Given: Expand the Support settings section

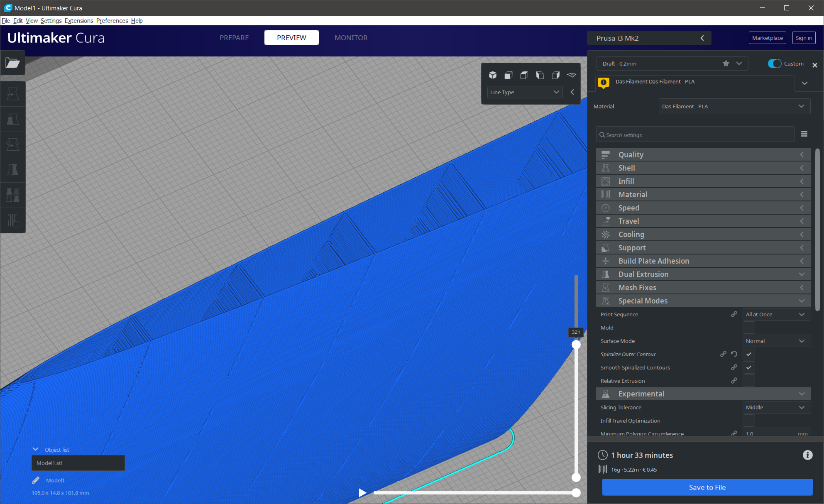Looking at the screenshot, I should pos(703,247).
